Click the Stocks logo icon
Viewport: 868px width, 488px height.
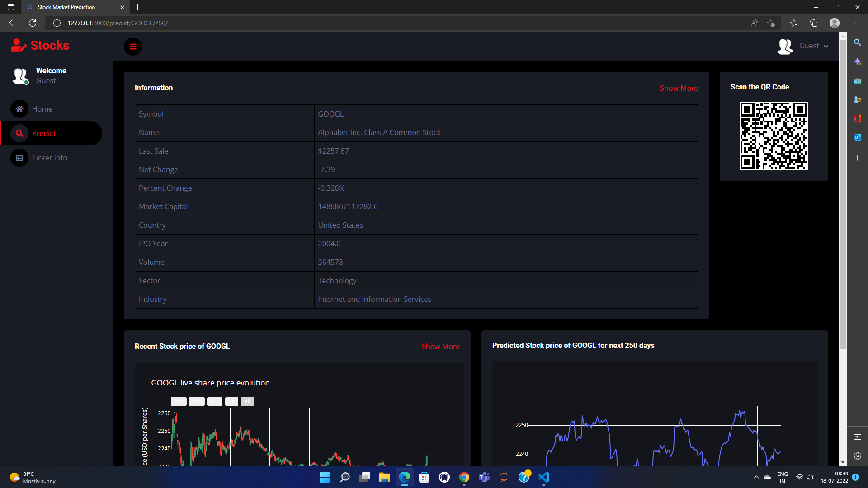point(19,45)
